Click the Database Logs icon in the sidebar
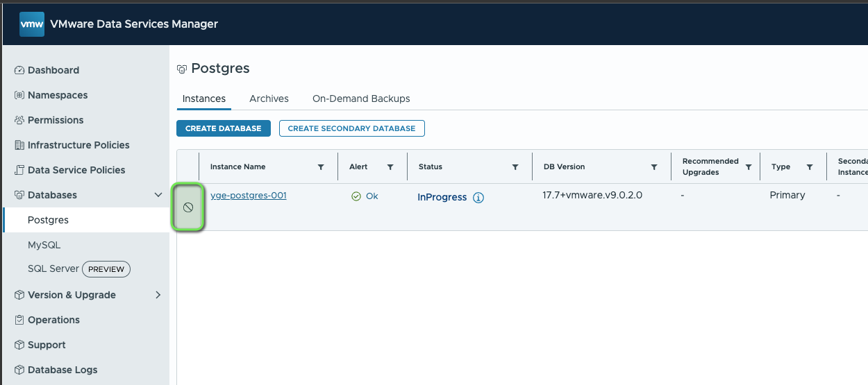The image size is (868, 385). pos(19,370)
